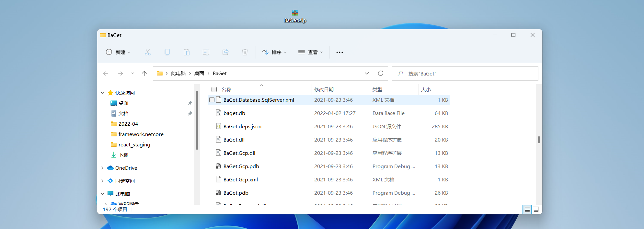Image resolution: width=644 pixels, height=229 pixels.
Task: Click the file list vertical scrollbar thumb
Action: (539, 140)
